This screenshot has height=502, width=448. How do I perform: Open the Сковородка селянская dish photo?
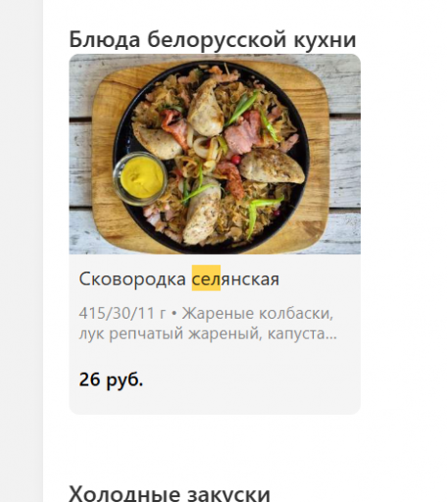215,154
